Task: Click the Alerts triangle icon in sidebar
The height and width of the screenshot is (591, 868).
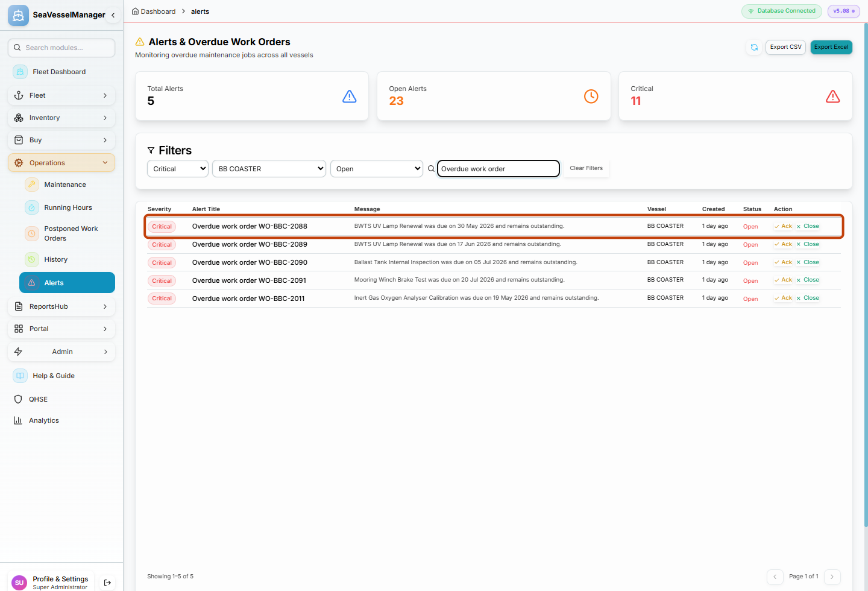Action: pos(32,283)
